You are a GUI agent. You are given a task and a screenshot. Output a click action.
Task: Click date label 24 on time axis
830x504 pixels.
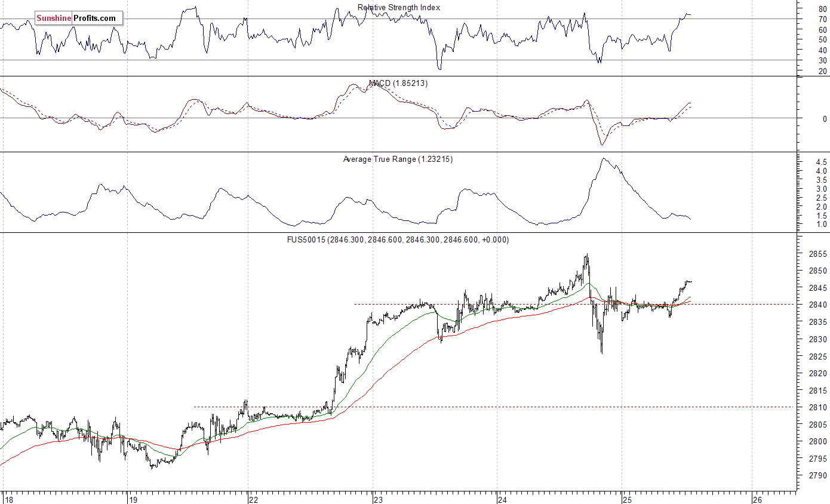[503, 499]
